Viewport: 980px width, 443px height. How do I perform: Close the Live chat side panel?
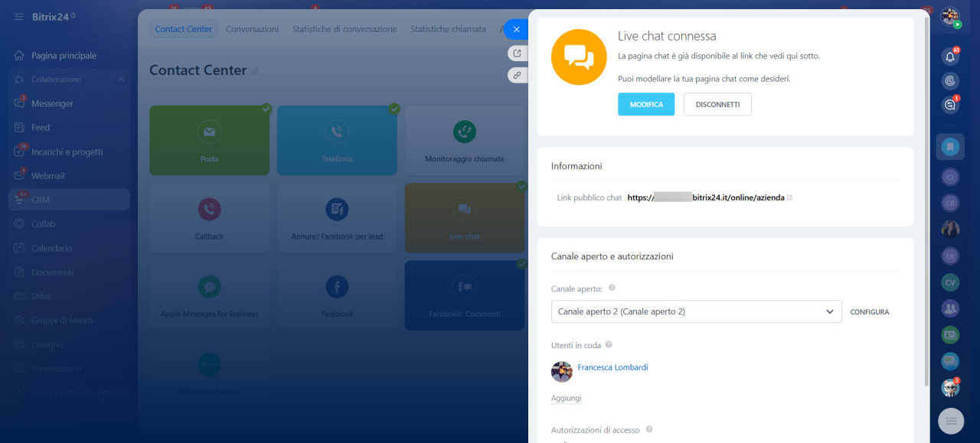click(516, 29)
